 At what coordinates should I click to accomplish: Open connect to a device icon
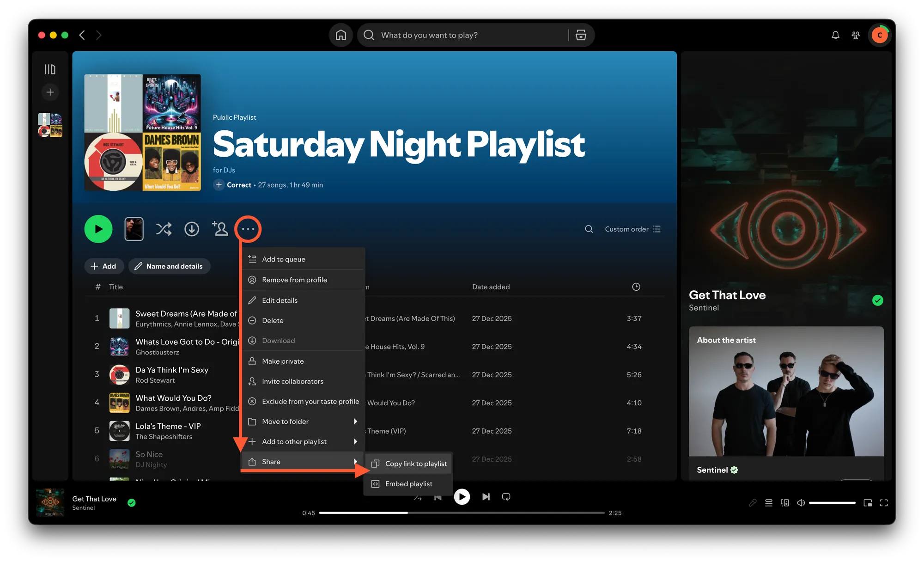[785, 503]
